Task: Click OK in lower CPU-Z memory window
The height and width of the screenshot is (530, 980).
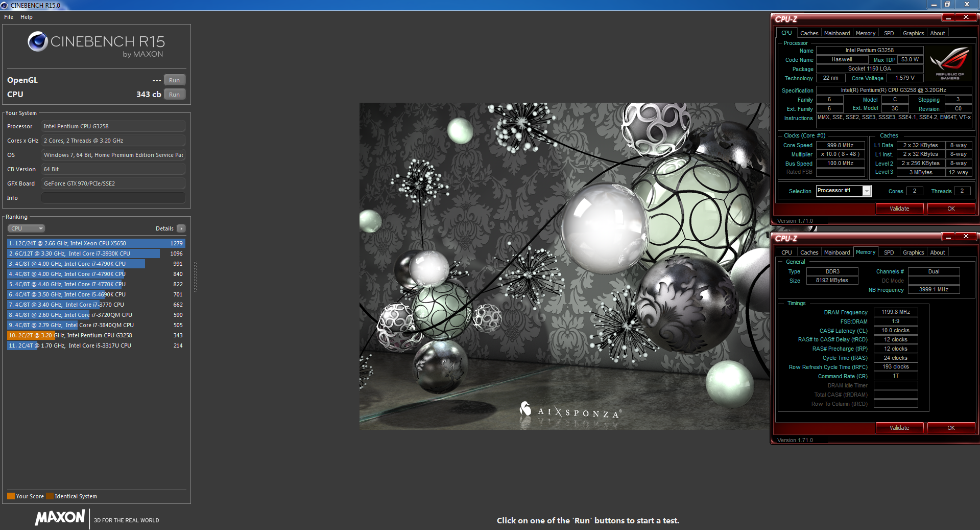Action: click(951, 428)
